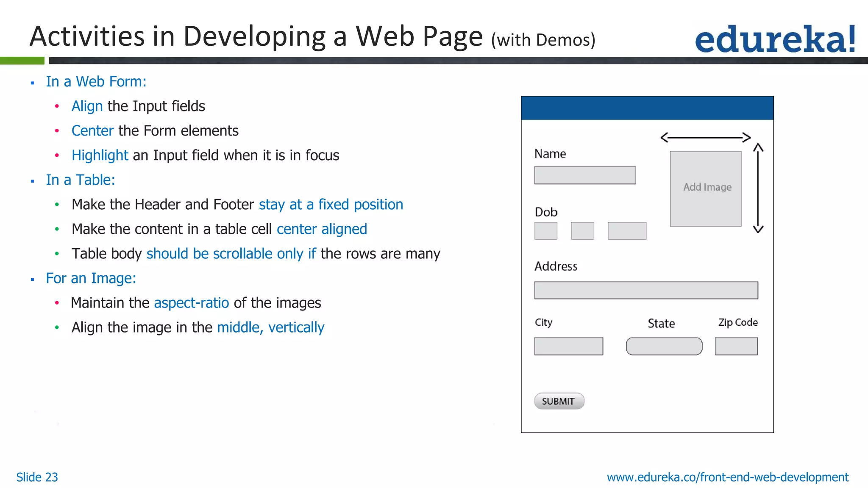Click the 'Align the Input fields' bullet
This screenshot has height=488, width=868.
138,106
